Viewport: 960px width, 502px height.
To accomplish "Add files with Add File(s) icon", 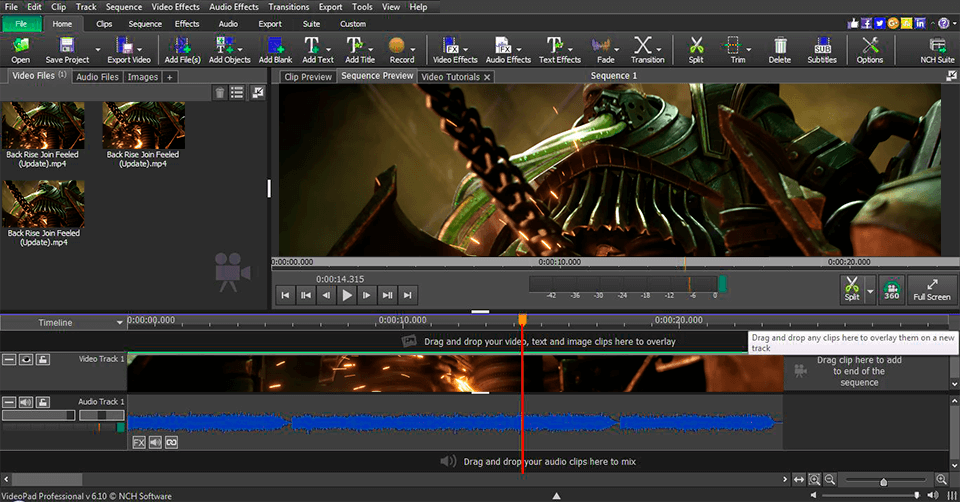I will (182, 50).
